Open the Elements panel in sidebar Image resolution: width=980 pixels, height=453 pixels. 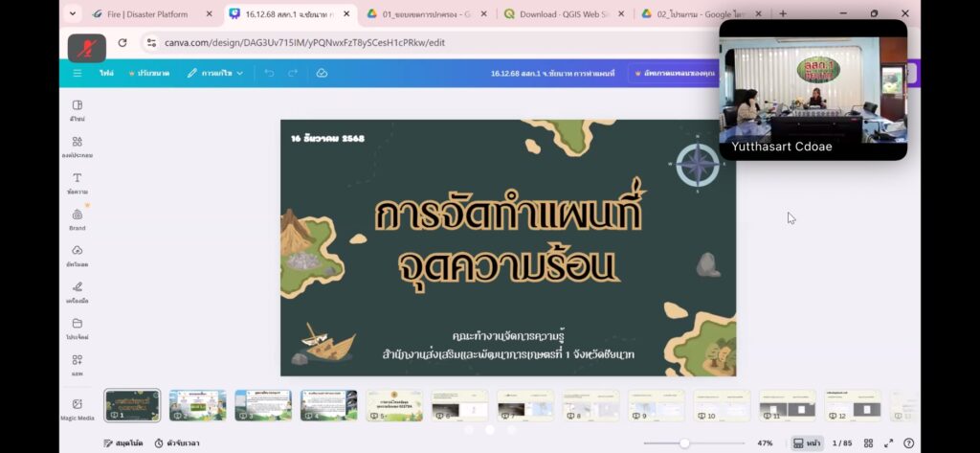click(77, 146)
